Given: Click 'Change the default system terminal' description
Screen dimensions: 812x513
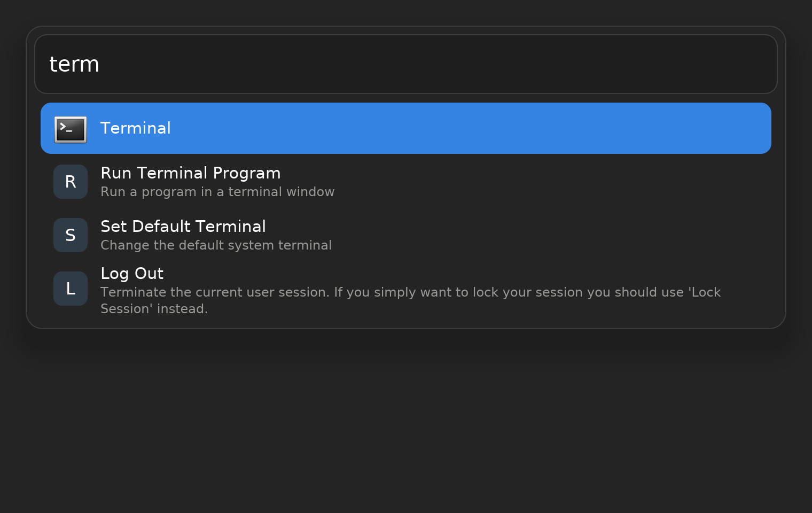Looking at the screenshot, I should pos(216,245).
